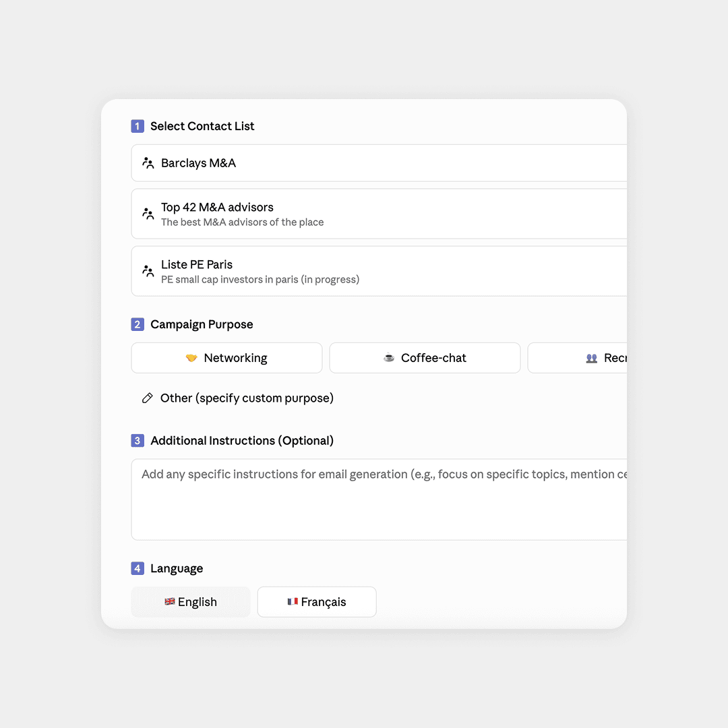Switch email language to English
Image resolution: width=728 pixels, height=728 pixels.
point(191,602)
